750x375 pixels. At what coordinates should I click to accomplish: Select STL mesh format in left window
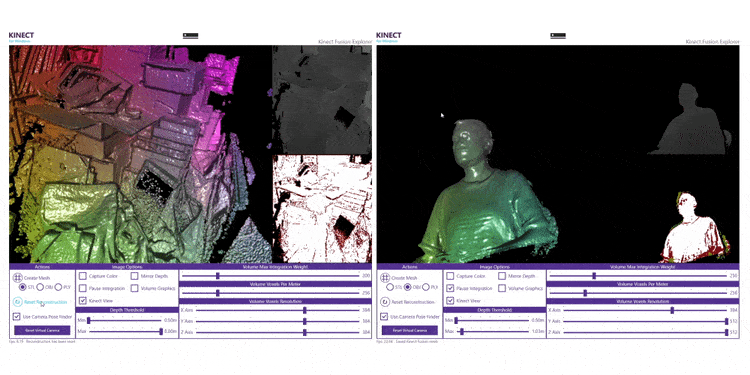[22, 287]
